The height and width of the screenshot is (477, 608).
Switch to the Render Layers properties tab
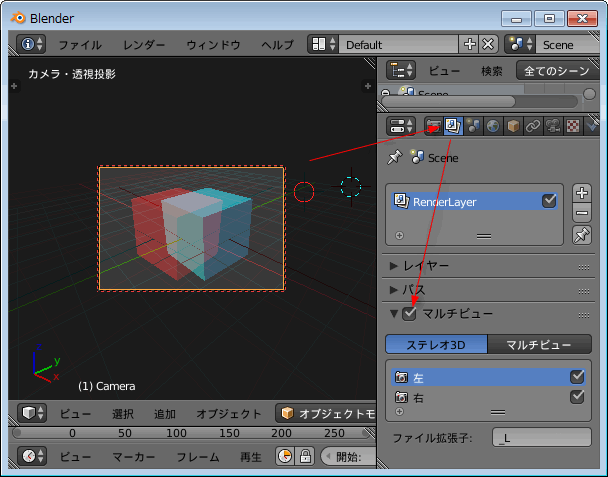coord(453,126)
